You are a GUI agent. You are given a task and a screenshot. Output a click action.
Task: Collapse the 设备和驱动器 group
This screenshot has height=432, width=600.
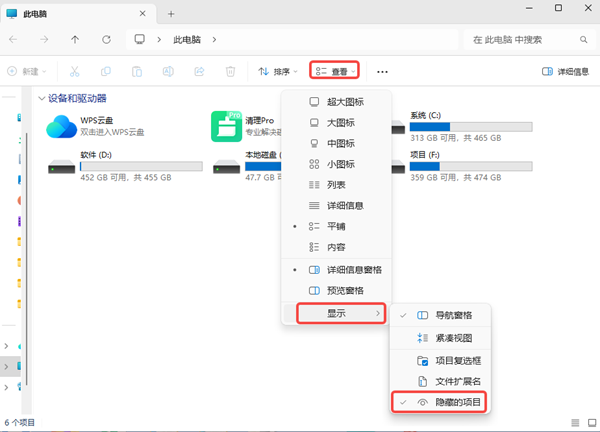click(42, 98)
